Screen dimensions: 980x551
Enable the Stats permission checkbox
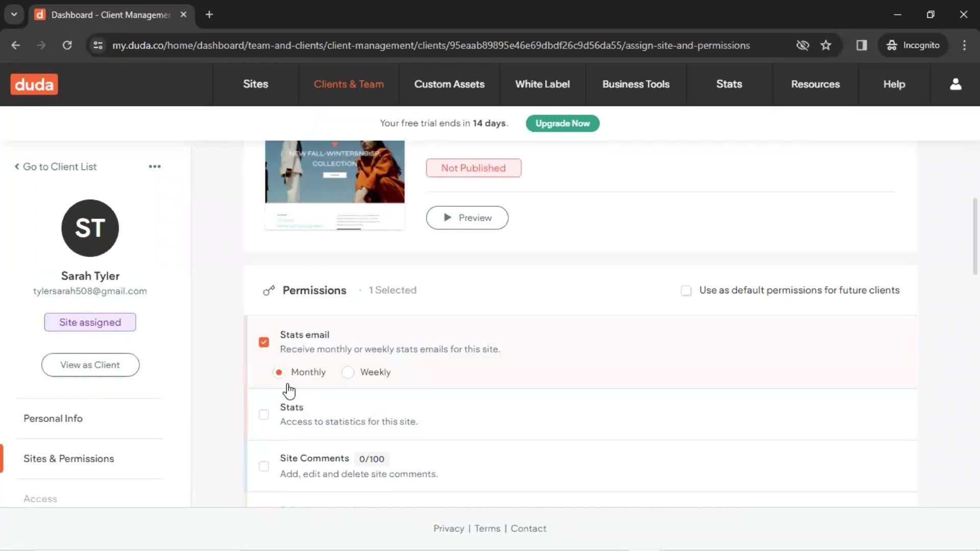point(264,415)
